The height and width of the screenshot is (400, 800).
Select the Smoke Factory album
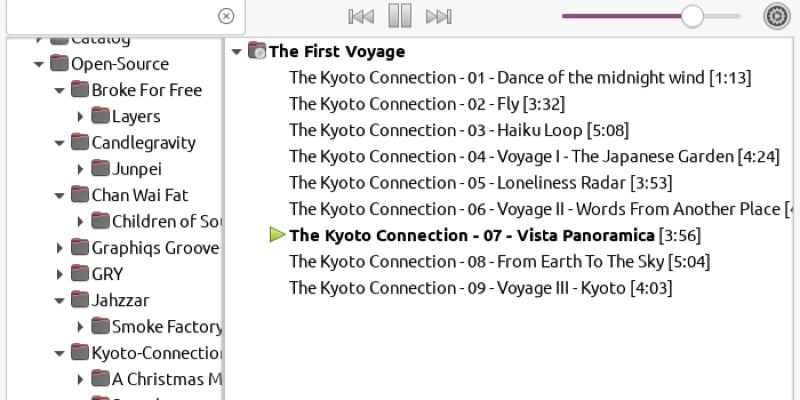(166, 326)
